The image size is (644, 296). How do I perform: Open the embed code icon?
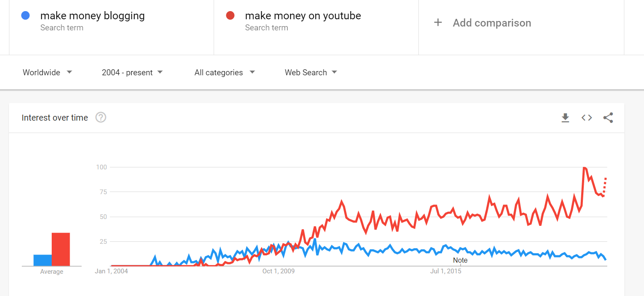click(x=587, y=118)
